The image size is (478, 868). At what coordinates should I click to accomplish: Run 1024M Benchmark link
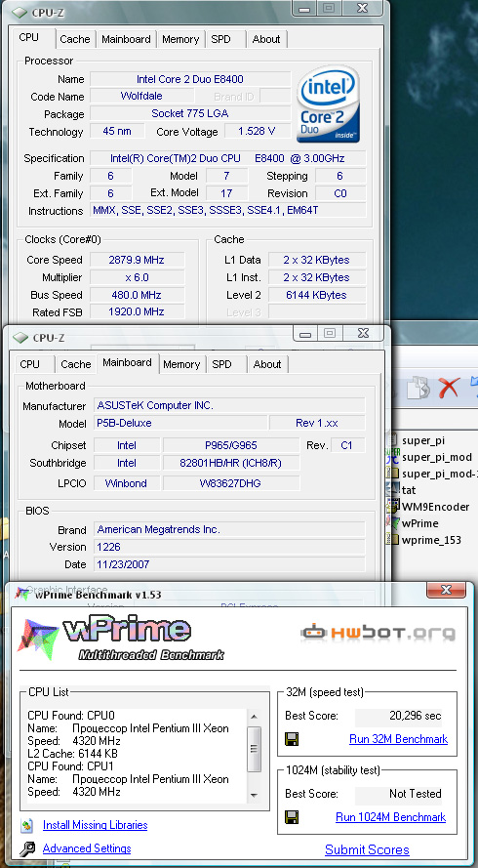click(x=390, y=817)
